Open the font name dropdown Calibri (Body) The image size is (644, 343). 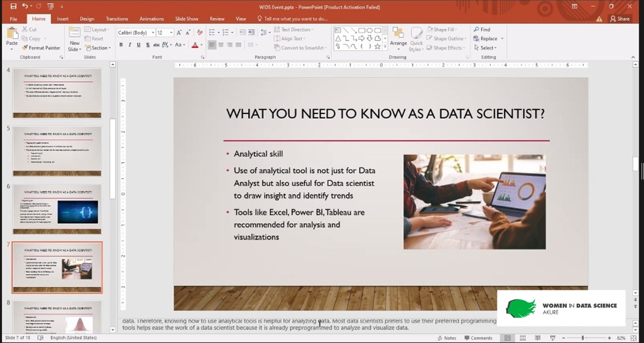pyautogui.click(x=153, y=32)
